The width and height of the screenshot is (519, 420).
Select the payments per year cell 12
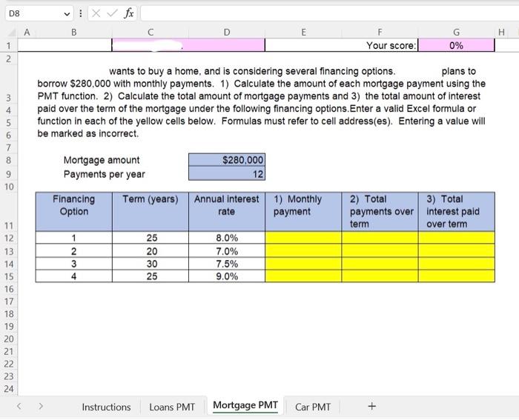tap(227, 173)
